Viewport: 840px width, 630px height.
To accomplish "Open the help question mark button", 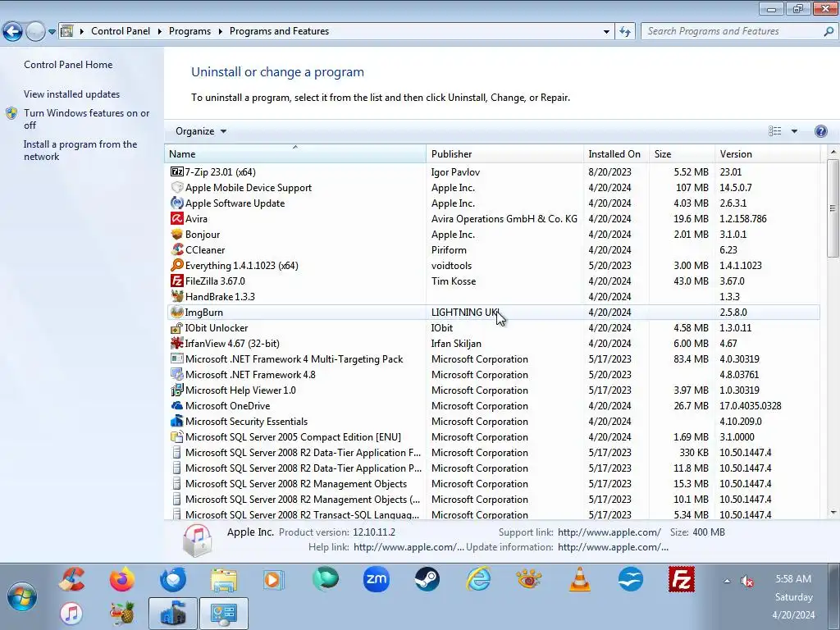I will coord(820,131).
